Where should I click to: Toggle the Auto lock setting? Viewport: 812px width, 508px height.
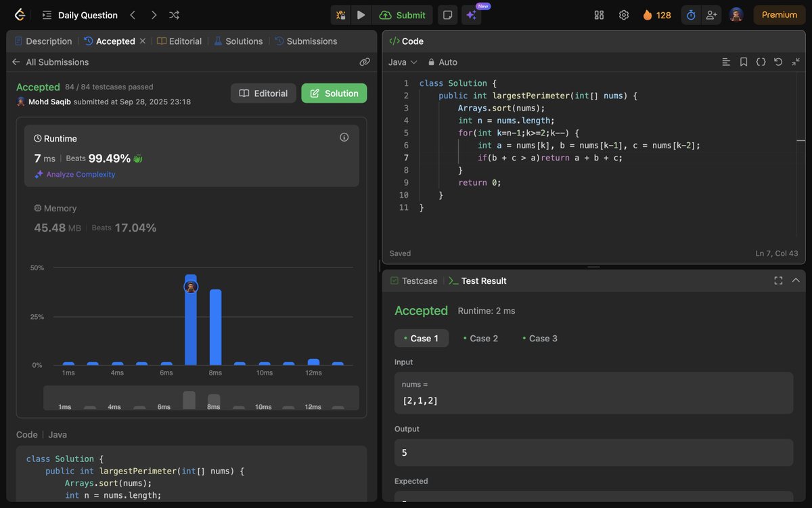tap(443, 62)
